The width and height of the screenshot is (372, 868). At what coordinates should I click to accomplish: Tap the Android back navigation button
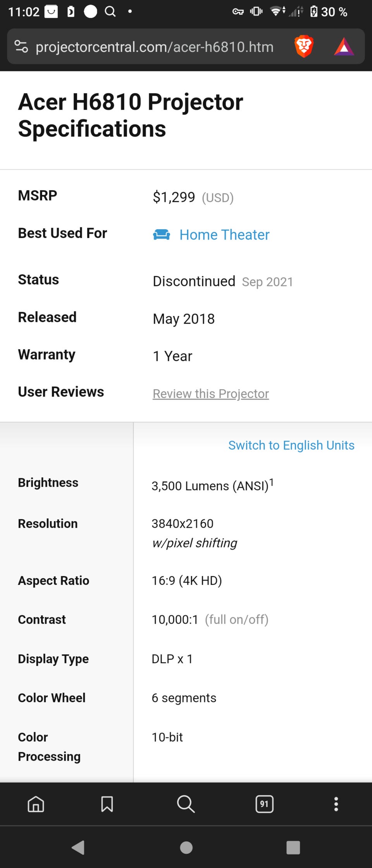click(78, 847)
